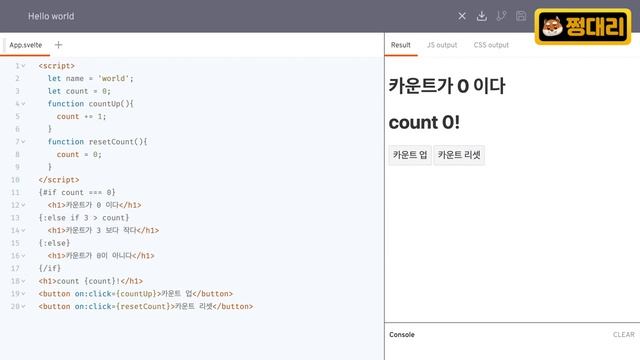Image resolution: width=640 pixels, height=360 pixels.
Task: Fold the h1 tag at line 14
Action: [x=24, y=230]
